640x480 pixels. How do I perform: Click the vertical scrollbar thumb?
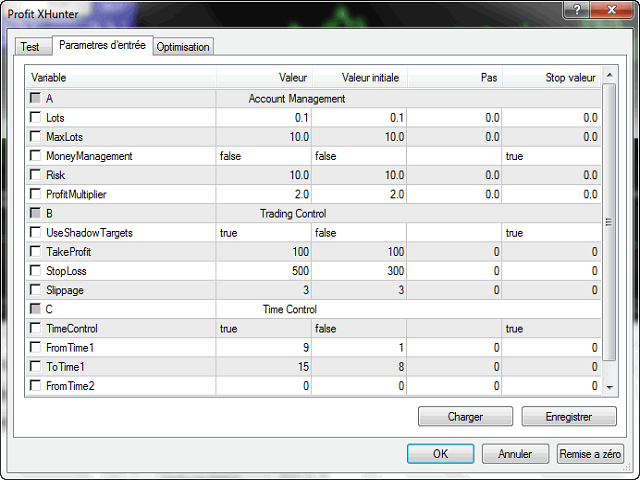tap(609, 222)
